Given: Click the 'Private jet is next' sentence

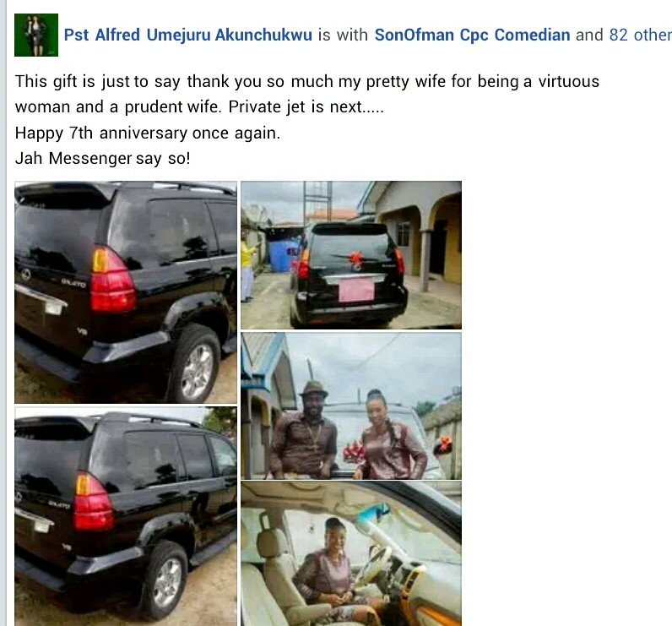Looking at the screenshot, I should 306,106.
